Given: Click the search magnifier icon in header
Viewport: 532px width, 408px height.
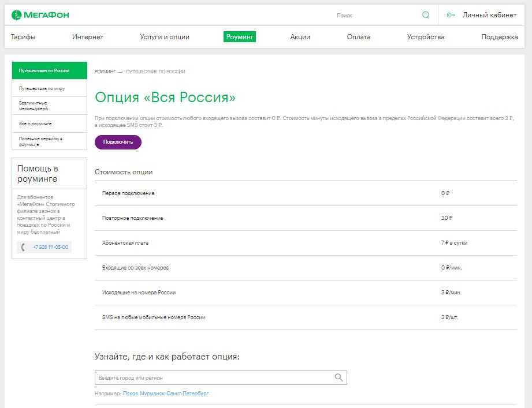Looking at the screenshot, I should pyautogui.click(x=426, y=15).
